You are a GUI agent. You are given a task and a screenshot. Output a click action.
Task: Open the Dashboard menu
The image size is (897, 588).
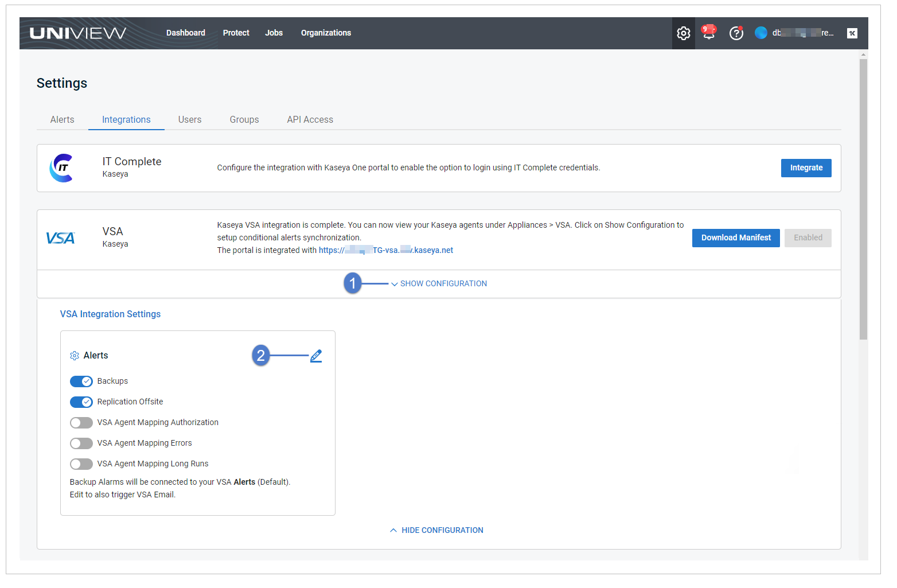coord(186,33)
